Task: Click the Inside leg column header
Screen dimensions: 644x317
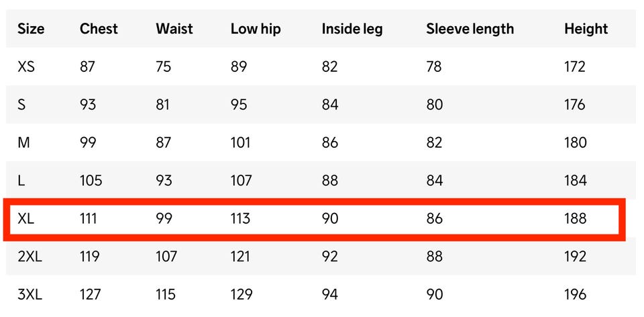Action: (x=352, y=29)
